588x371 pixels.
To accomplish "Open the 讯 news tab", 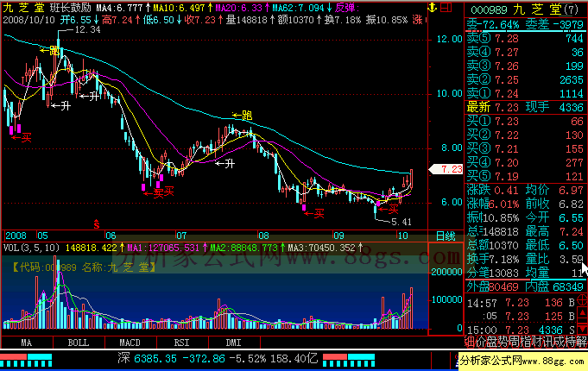I will click(548, 342).
